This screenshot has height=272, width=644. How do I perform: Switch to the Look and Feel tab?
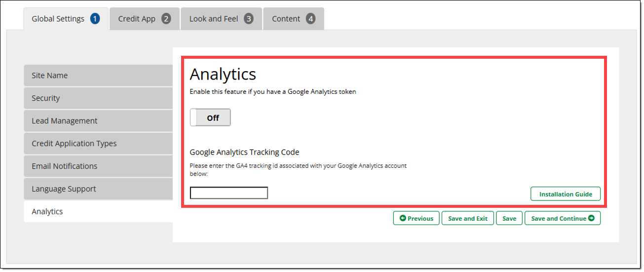(x=214, y=19)
